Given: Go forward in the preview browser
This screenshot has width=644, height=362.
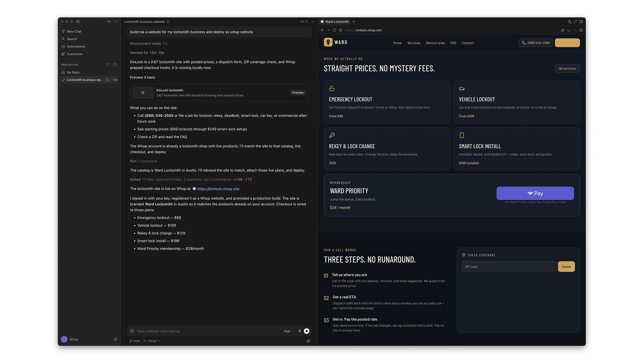Looking at the screenshot, I should pos(329,30).
